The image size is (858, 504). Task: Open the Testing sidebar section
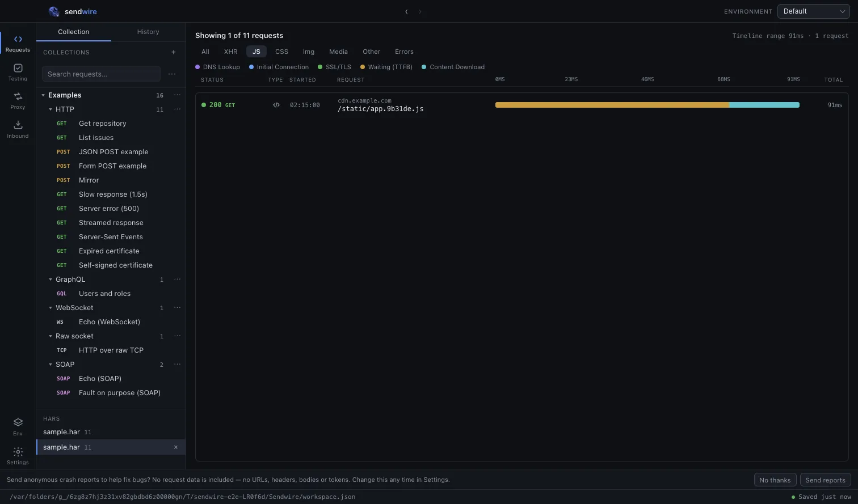click(x=18, y=72)
